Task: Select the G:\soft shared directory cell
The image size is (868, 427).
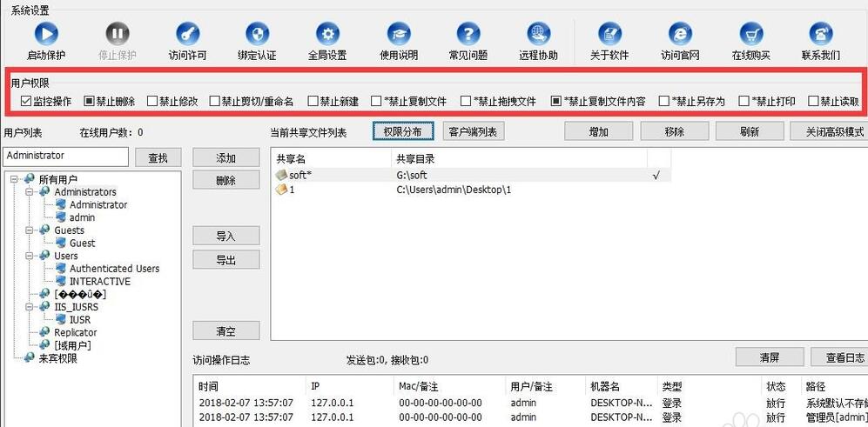Action: click(519, 176)
